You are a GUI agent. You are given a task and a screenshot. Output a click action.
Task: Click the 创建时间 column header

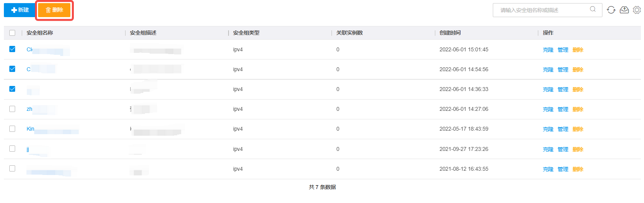click(x=450, y=33)
